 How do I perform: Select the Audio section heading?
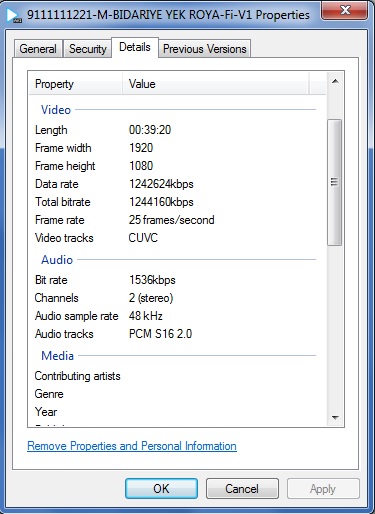point(57,260)
